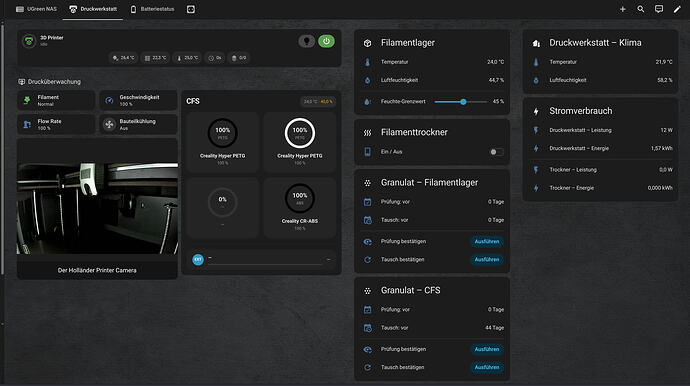Click the Filamenttrockner heat waves icon
Screen dimensions: 690x386
(x=367, y=132)
